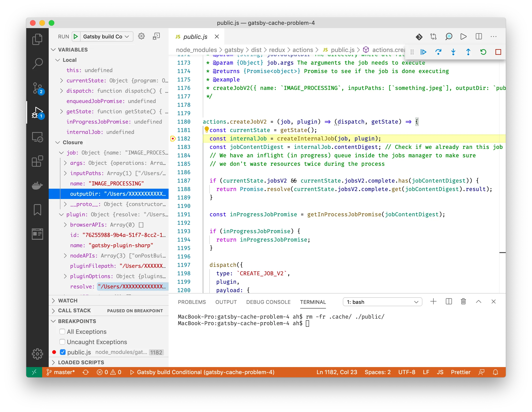This screenshot has height=412, width=532.
Task: Collapse the Closure scope
Action: (58, 142)
